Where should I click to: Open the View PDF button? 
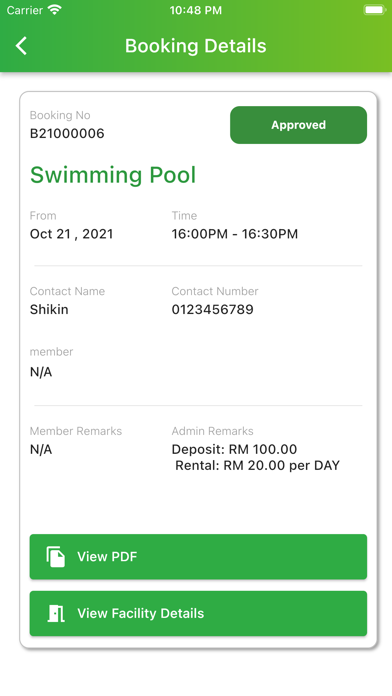tap(198, 557)
